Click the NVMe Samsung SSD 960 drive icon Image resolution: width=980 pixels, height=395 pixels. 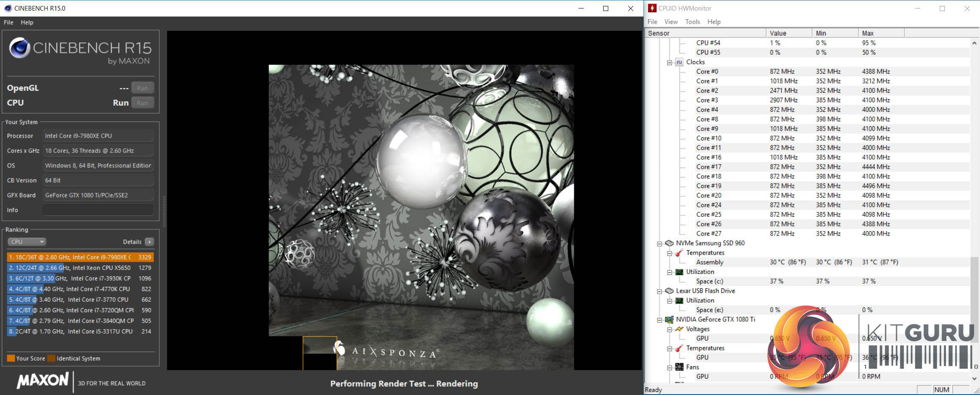click(669, 243)
